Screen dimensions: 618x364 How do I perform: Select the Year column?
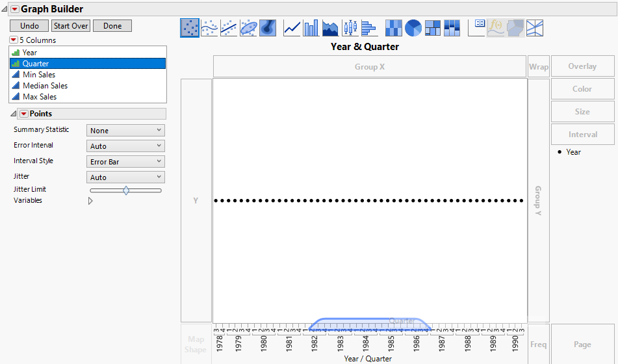click(x=88, y=53)
